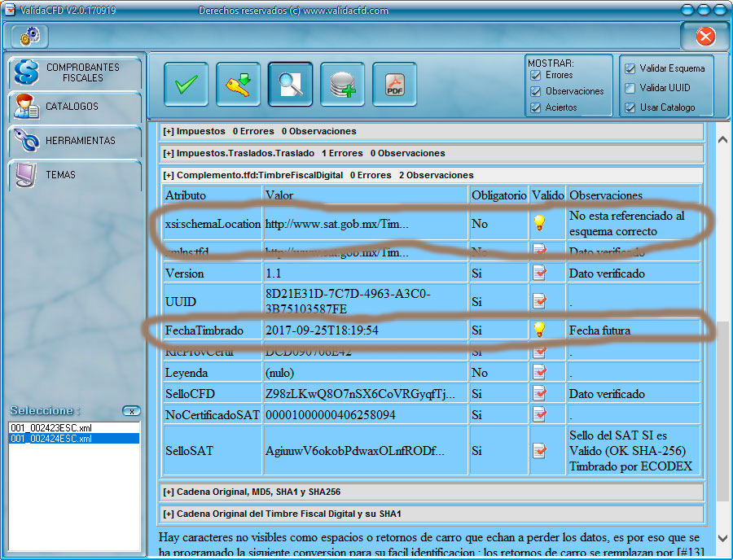733x560 pixels.
Task: Expand Cadena Original del Timbre Fiscal Digital
Action: click(431, 514)
